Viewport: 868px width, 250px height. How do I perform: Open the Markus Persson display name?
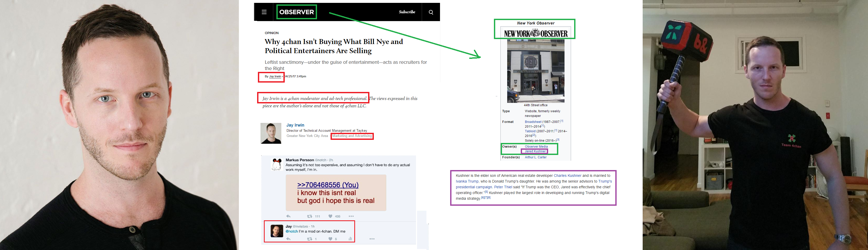pyautogui.click(x=300, y=160)
